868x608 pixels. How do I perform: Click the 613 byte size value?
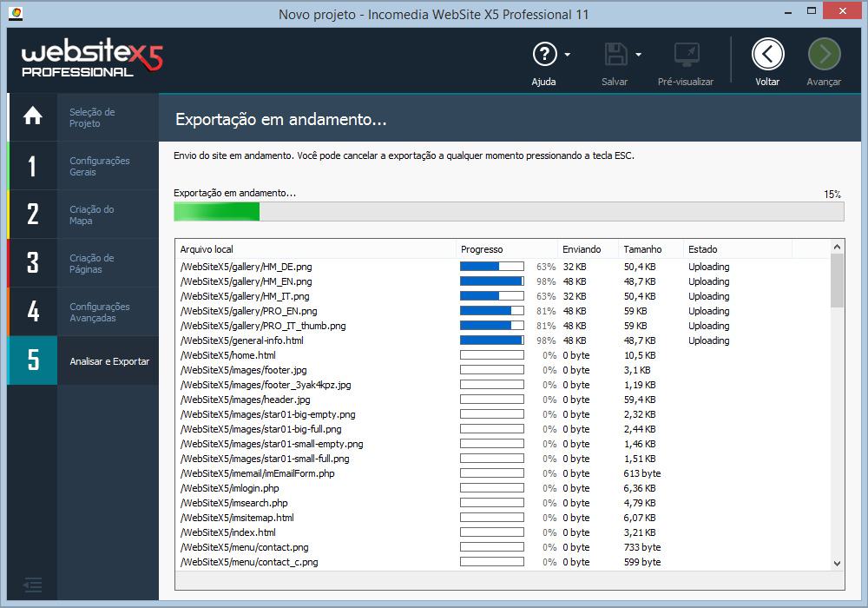pyautogui.click(x=642, y=473)
